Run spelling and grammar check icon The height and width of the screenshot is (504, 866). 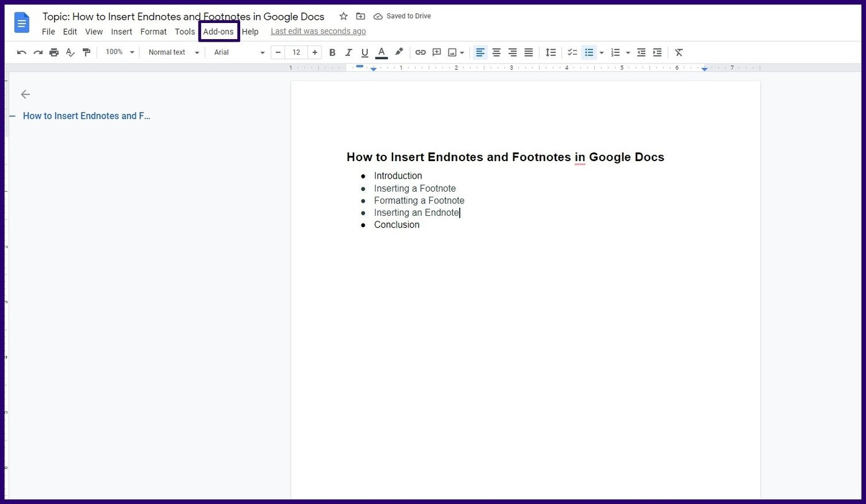point(70,52)
